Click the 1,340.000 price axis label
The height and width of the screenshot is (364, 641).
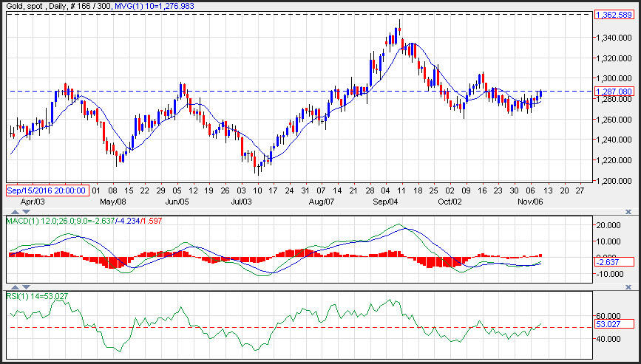(615, 38)
